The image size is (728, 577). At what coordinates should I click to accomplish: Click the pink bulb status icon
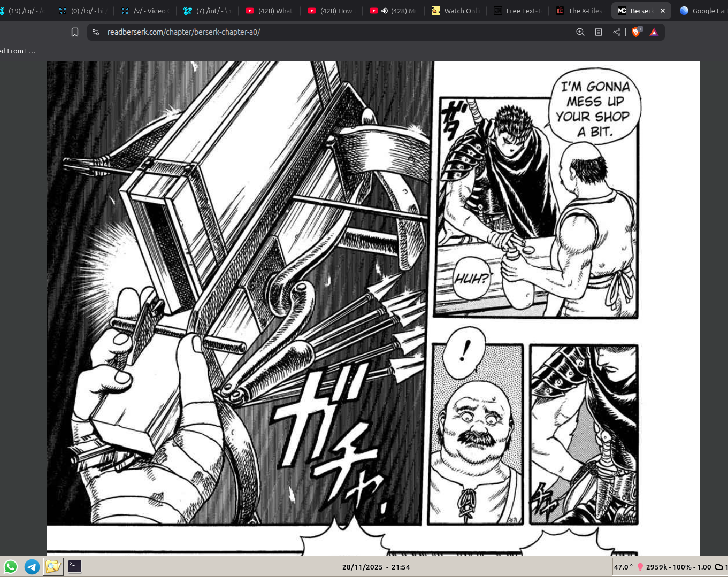640,567
